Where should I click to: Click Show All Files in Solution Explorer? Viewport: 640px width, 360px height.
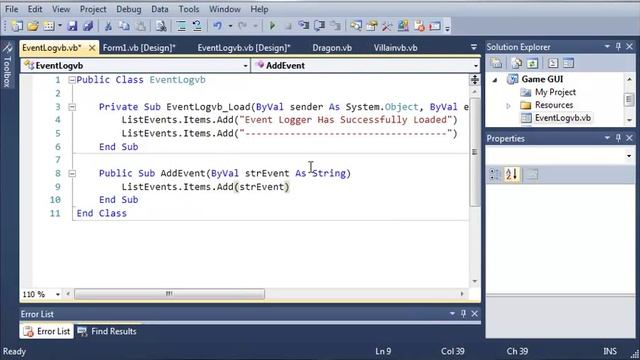click(517, 63)
